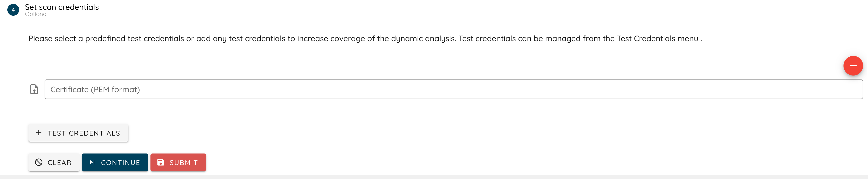Click the red minus remove credential button

[853, 66]
